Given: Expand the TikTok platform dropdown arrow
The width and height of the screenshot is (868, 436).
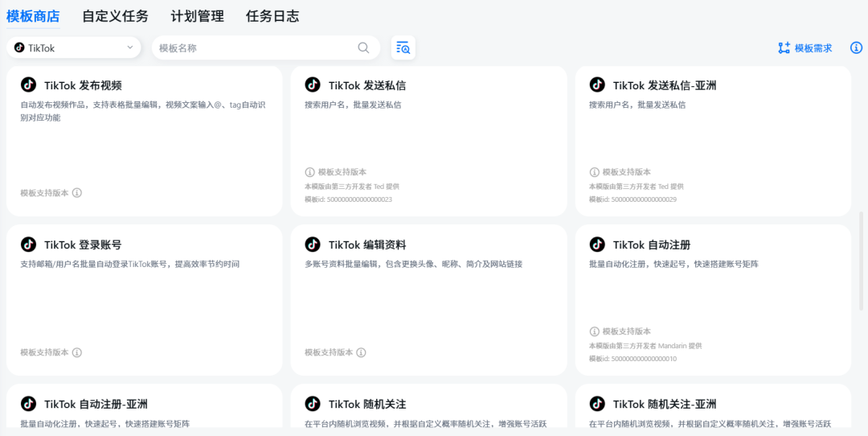Looking at the screenshot, I should (130, 47).
